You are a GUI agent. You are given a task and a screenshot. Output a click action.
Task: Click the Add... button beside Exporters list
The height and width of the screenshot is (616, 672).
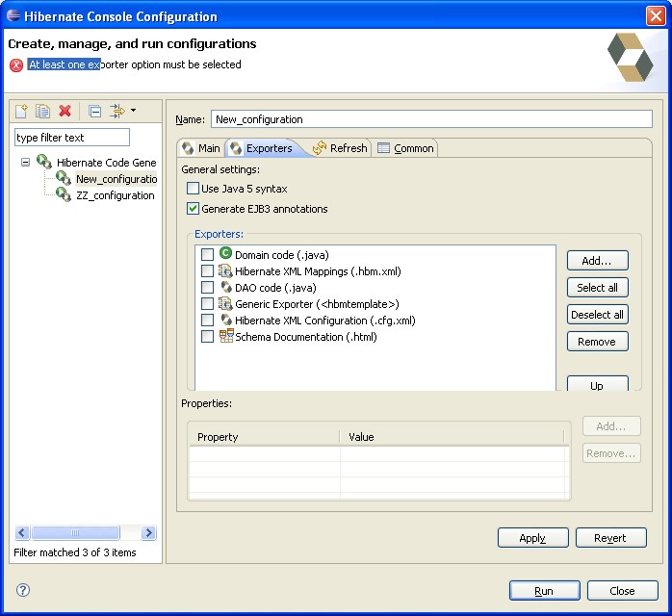598,261
